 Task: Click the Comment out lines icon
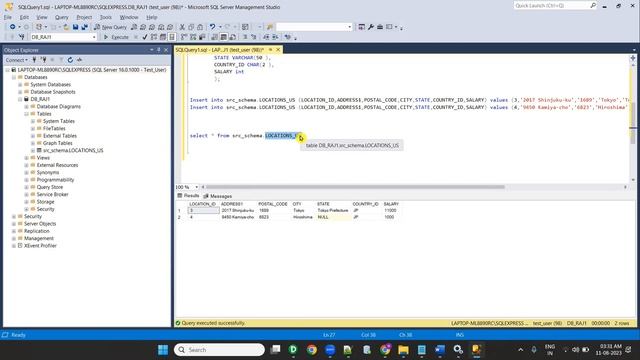tap(245, 37)
